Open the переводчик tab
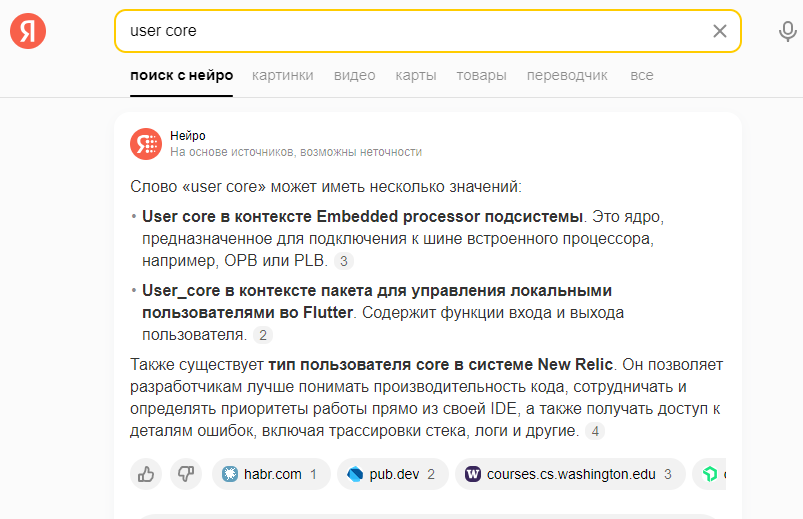 click(x=567, y=75)
